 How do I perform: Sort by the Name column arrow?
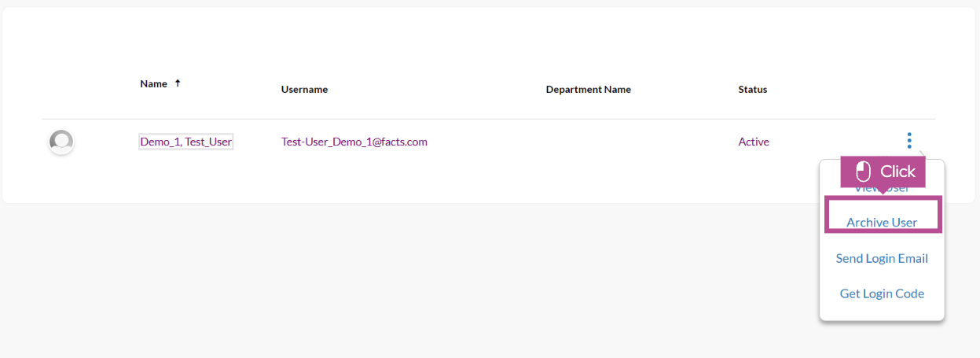tap(178, 83)
